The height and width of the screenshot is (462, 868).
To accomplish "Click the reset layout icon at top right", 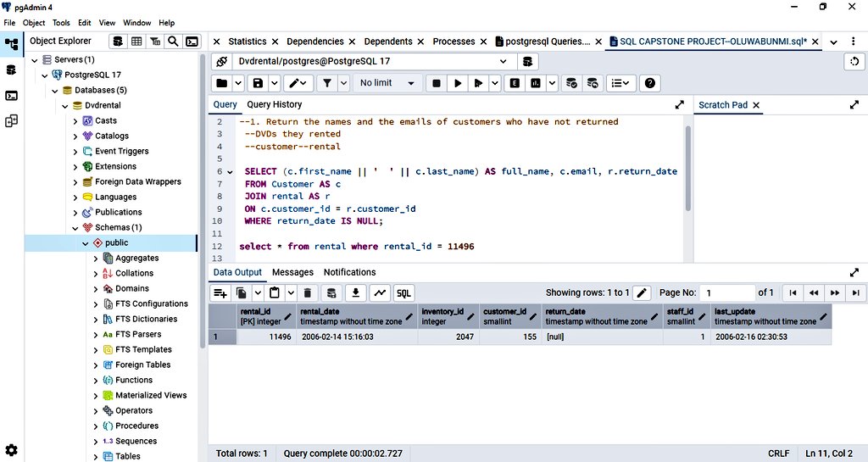I will click(x=854, y=61).
